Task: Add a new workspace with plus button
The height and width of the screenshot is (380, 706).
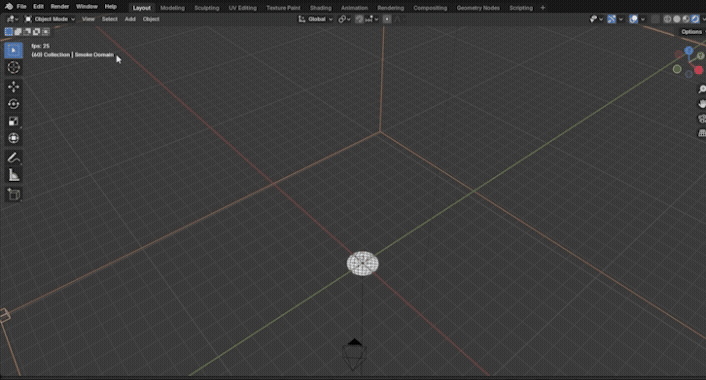Action: click(x=543, y=8)
